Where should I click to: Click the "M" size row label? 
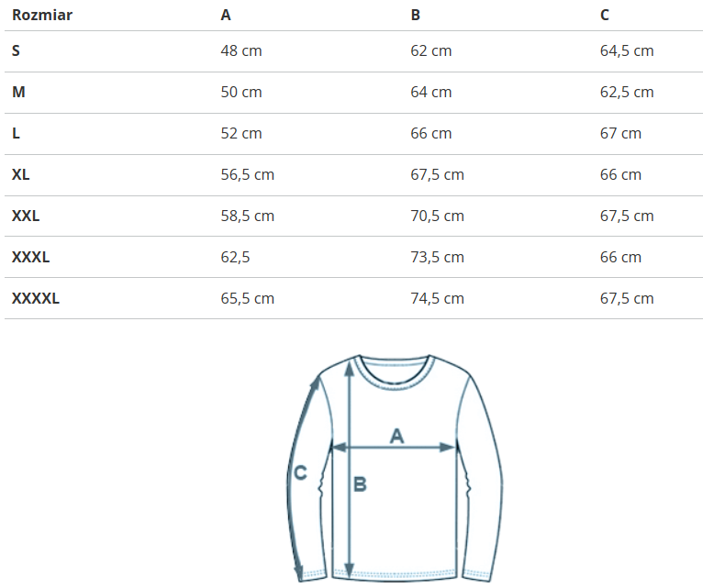pos(18,92)
